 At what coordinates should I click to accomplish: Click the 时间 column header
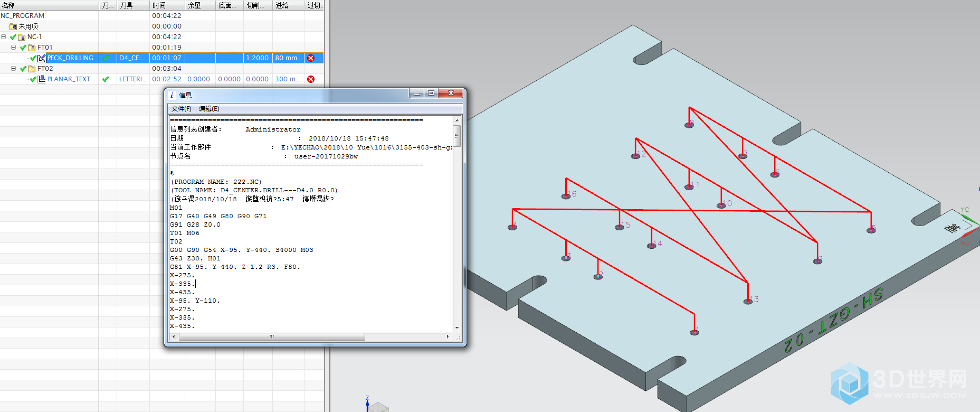pyautogui.click(x=167, y=5)
